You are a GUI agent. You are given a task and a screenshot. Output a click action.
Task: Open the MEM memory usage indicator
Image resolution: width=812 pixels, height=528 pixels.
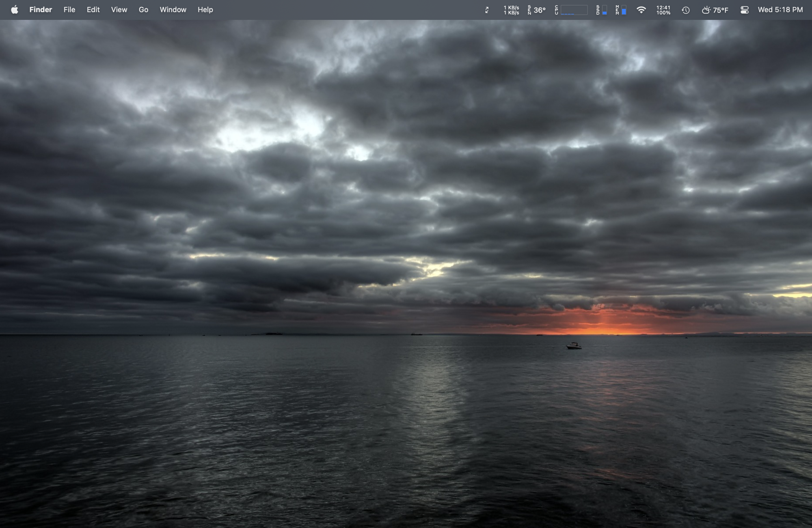(621, 10)
